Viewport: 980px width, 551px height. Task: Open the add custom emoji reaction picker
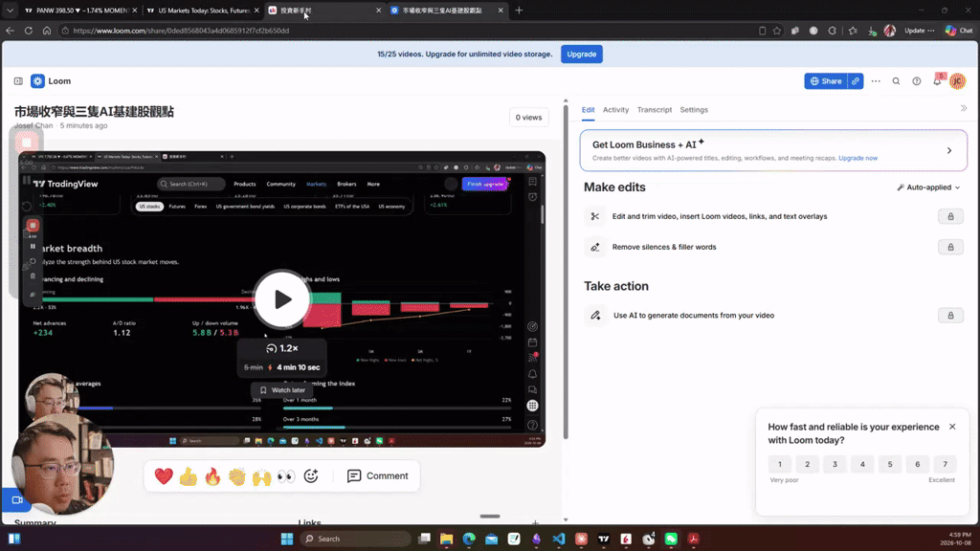pyautogui.click(x=311, y=476)
